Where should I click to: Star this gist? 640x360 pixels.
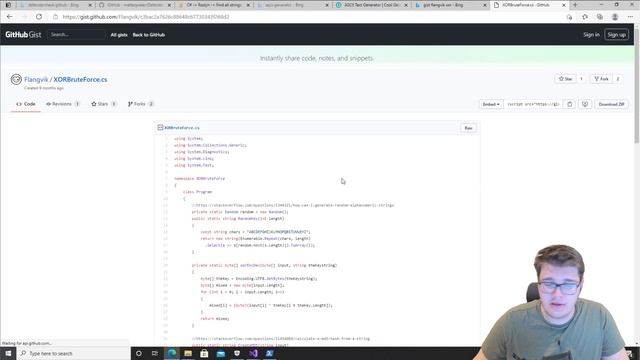(x=565, y=79)
